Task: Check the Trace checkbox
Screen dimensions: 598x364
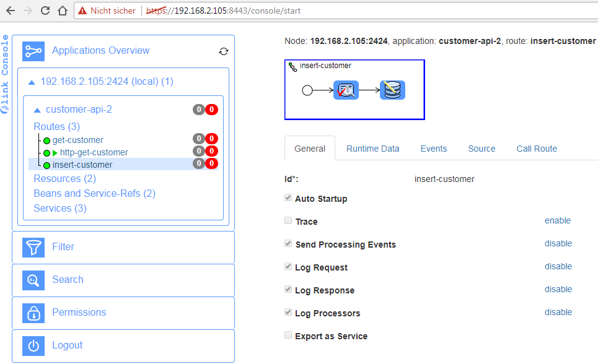Action: pos(288,221)
